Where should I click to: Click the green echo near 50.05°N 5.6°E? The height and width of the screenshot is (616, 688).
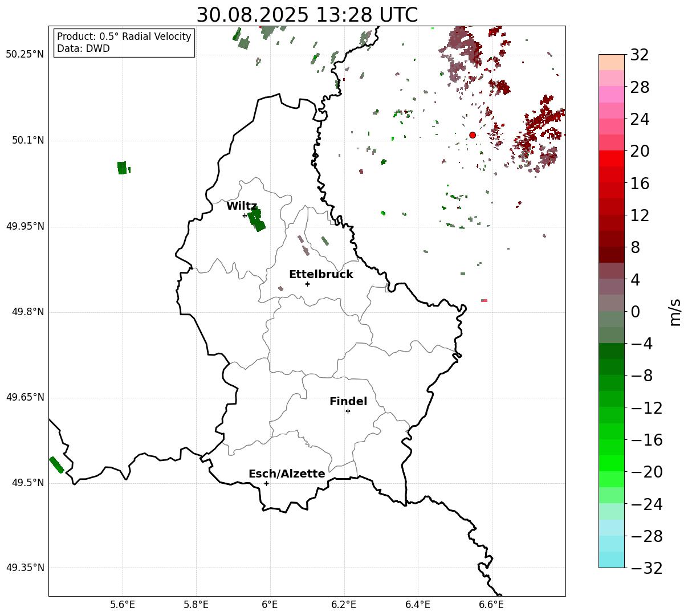pos(122,168)
